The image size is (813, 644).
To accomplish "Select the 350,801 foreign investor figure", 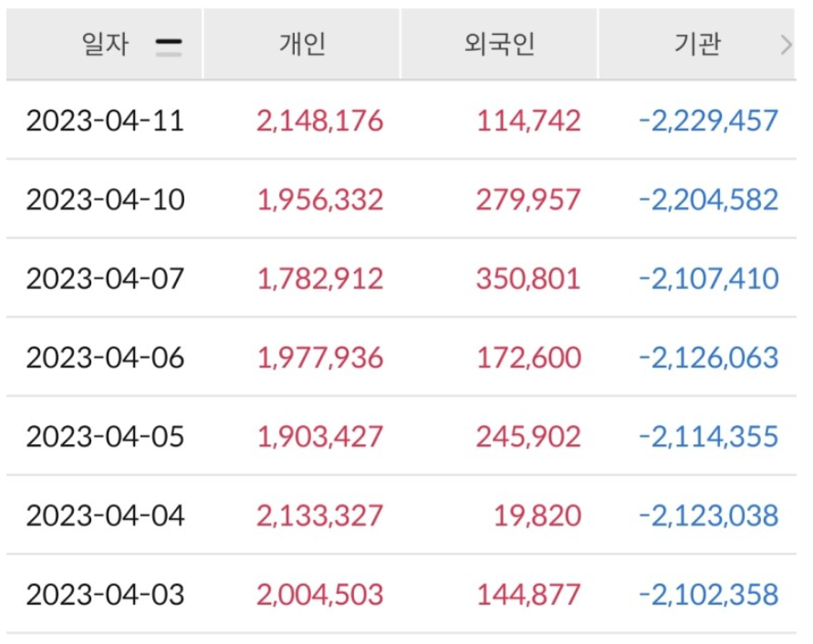I will (x=527, y=275).
